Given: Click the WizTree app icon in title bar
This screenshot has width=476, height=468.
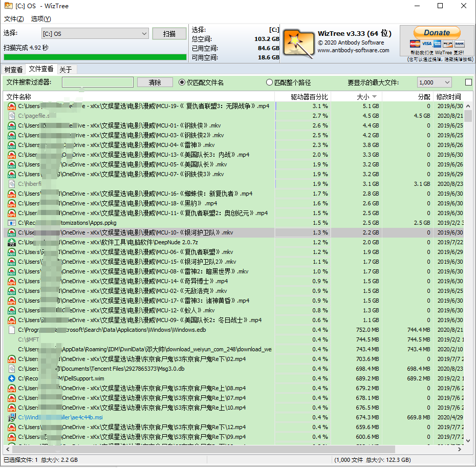Looking at the screenshot, I should point(8,6).
